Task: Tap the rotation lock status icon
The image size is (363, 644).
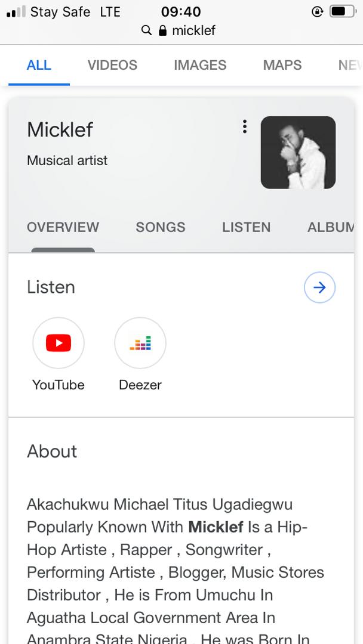Action: (x=317, y=11)
